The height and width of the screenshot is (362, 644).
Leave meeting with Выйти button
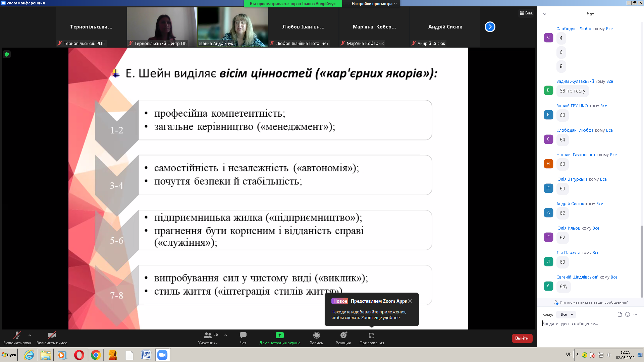(x=522, y=338)
